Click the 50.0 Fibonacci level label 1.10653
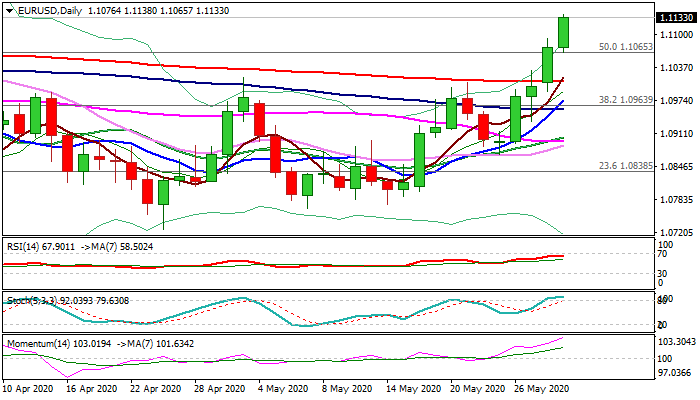Screen dimensions: 700x400 (625, 46)
